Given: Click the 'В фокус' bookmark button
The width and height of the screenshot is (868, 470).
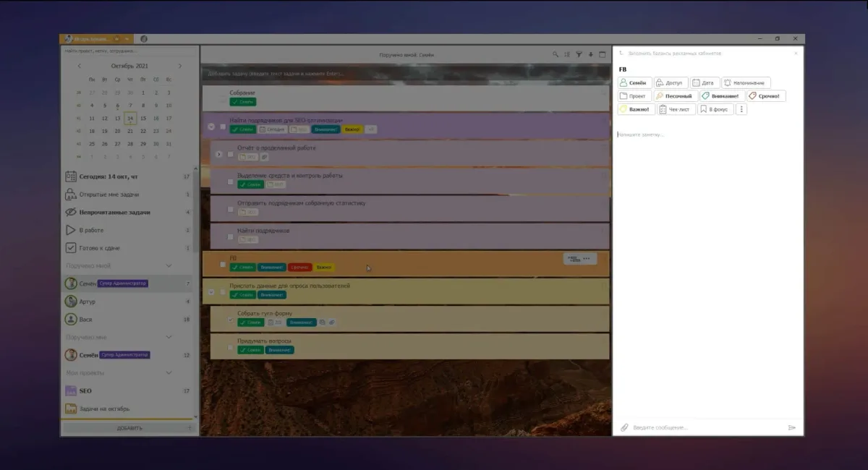Looking at the screenshot, I should [x=715, y=109].
